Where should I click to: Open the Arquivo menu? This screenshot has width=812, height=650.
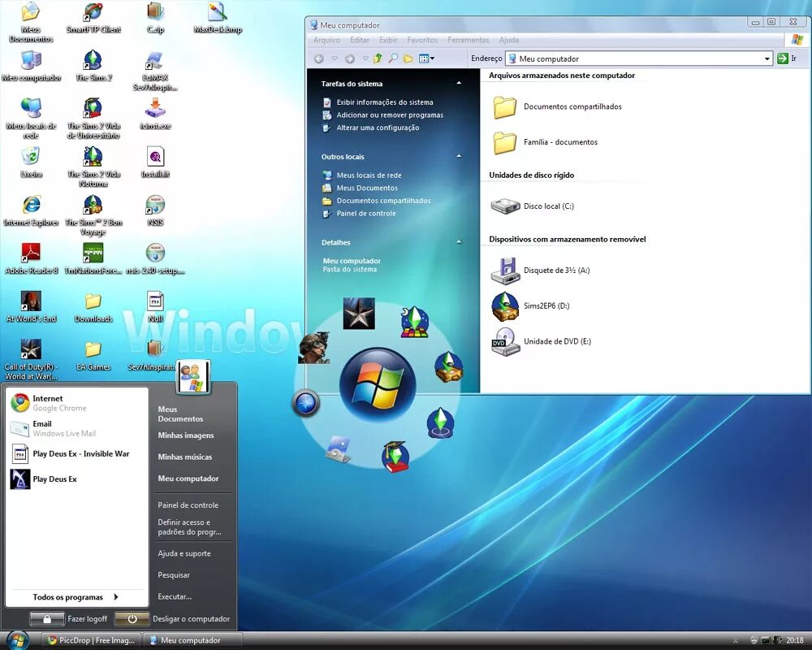326,40
